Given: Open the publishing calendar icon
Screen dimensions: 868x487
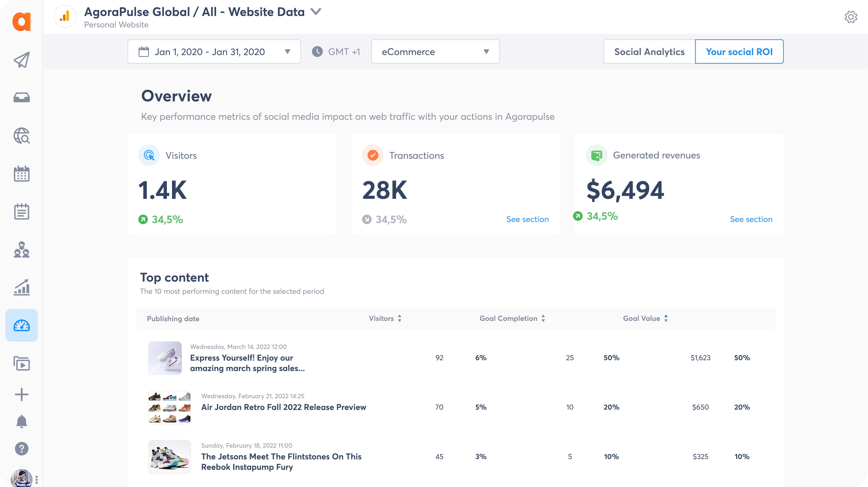Looking at the screenshot, I should pos(22,174).
